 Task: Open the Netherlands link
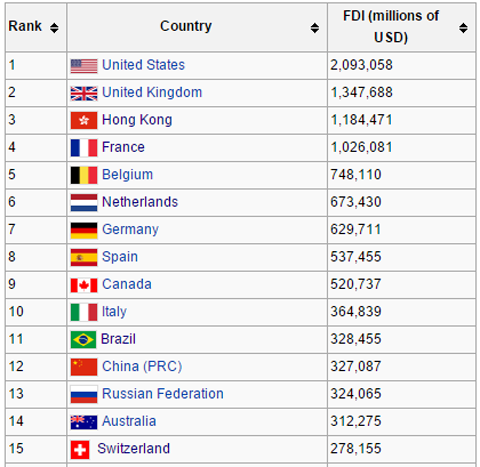[140, 202]
